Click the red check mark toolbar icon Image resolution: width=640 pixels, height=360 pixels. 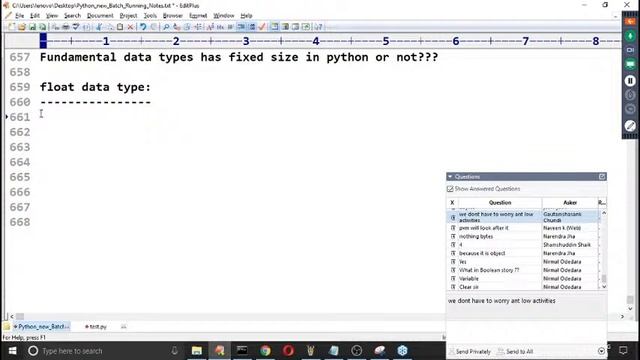[x=262, y=27]
